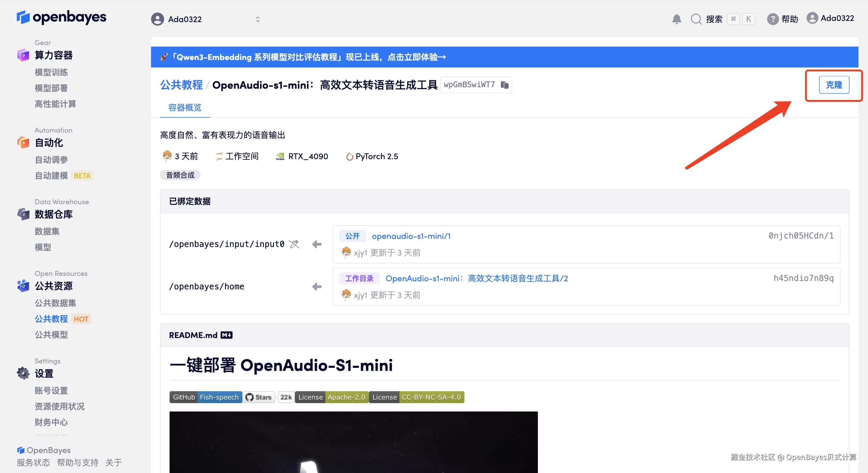
Task: Click the arrow icon in the /openbayes/home row
Action: point(317,287)
